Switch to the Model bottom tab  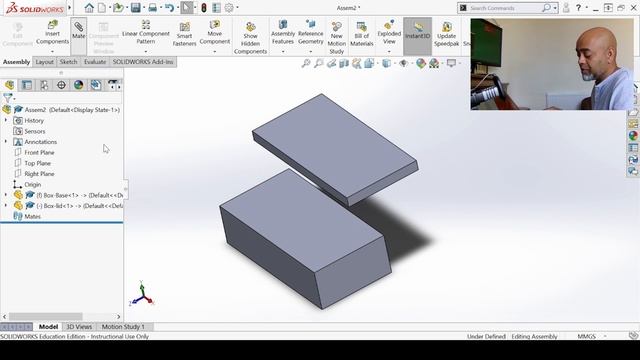pos(48,327)
